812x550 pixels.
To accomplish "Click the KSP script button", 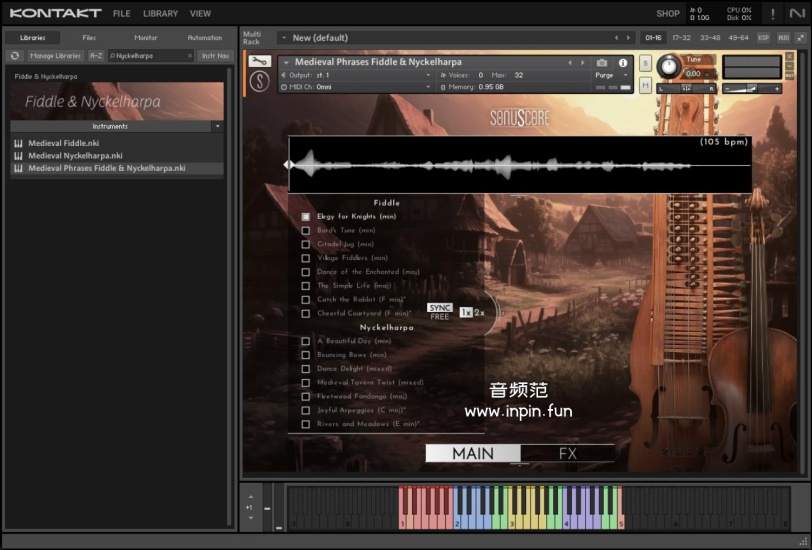I will coord(763,38).
